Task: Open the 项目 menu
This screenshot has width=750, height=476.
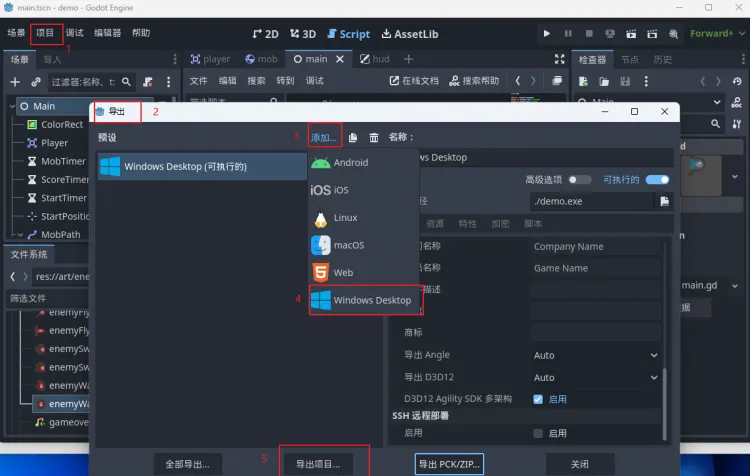Action: point(45,33)
